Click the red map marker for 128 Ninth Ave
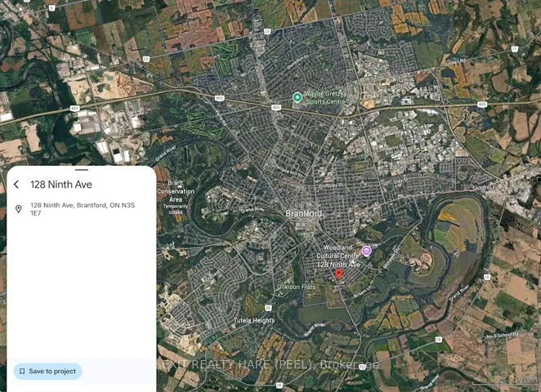The height and width of the screenshot is (392, 541). [x=339, y=274]
